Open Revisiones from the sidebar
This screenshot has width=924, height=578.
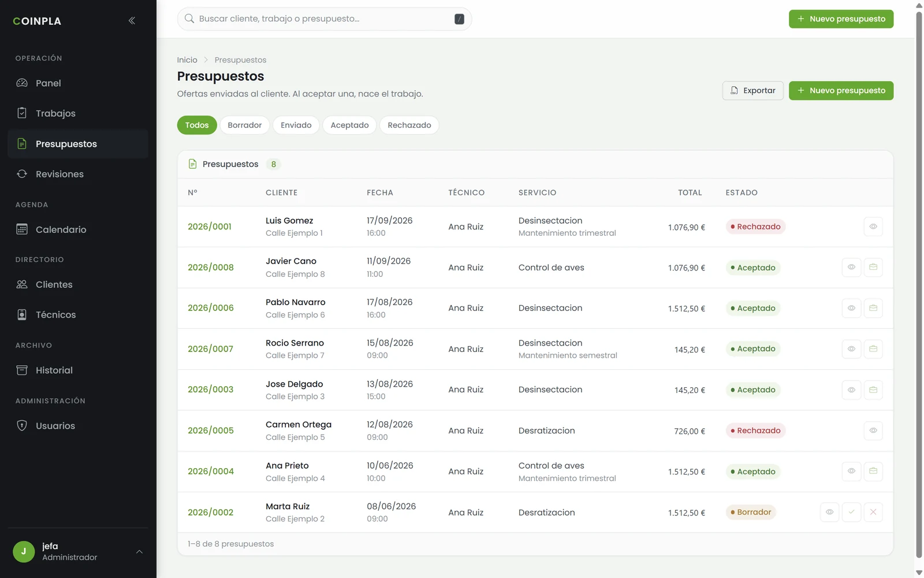(x=78, y=174)
